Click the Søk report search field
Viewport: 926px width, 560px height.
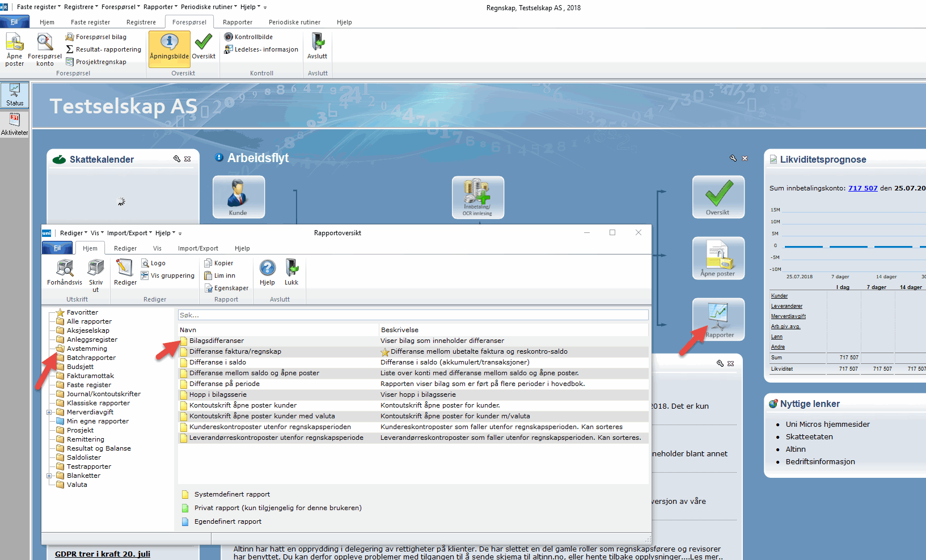[413, 315]
